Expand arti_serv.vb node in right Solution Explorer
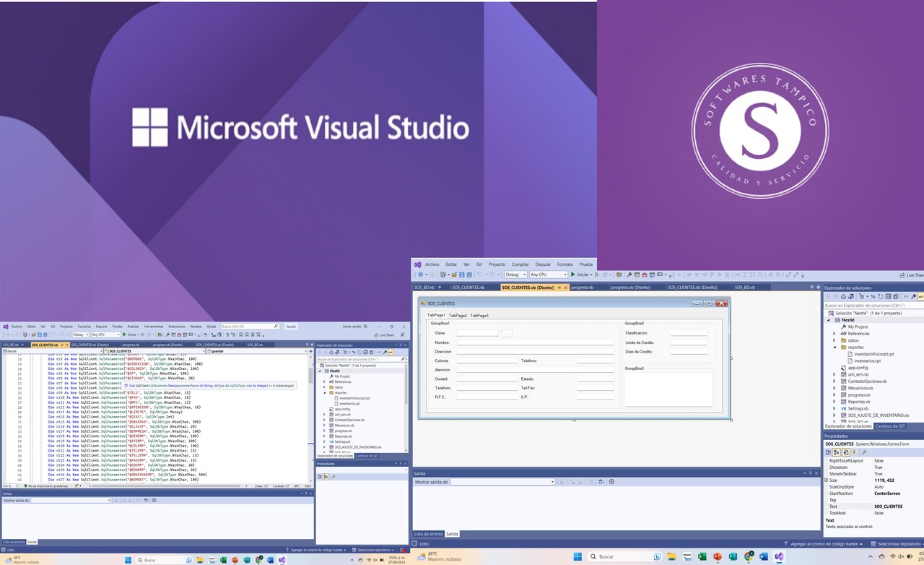 (x=834, y=374)
